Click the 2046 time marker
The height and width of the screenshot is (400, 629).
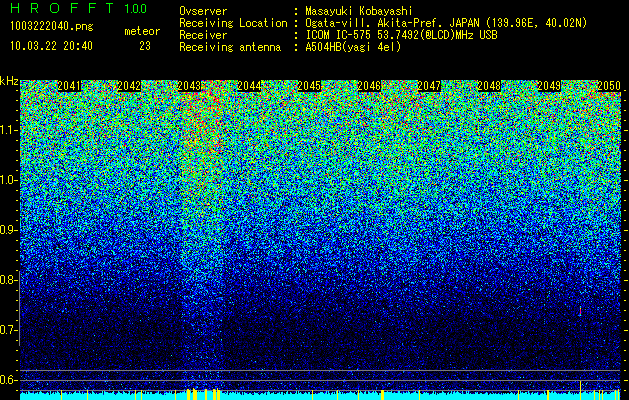click(369, 86)
